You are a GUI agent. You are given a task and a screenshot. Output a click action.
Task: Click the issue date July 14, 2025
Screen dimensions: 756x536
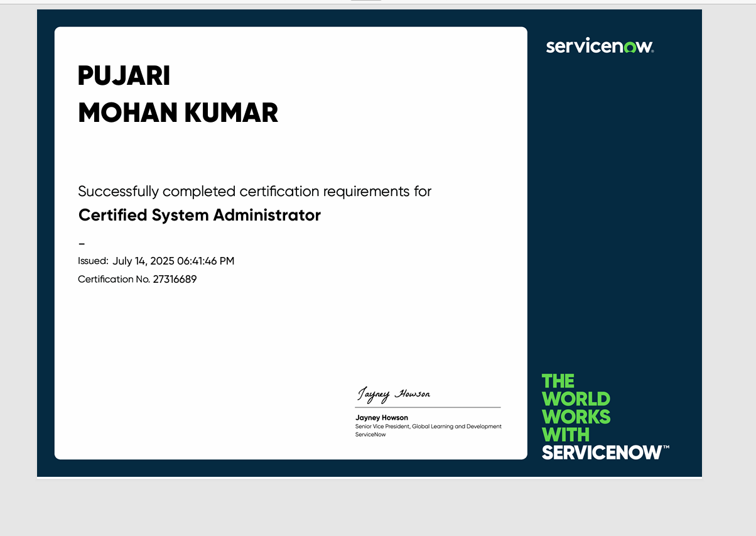[173, 261]
